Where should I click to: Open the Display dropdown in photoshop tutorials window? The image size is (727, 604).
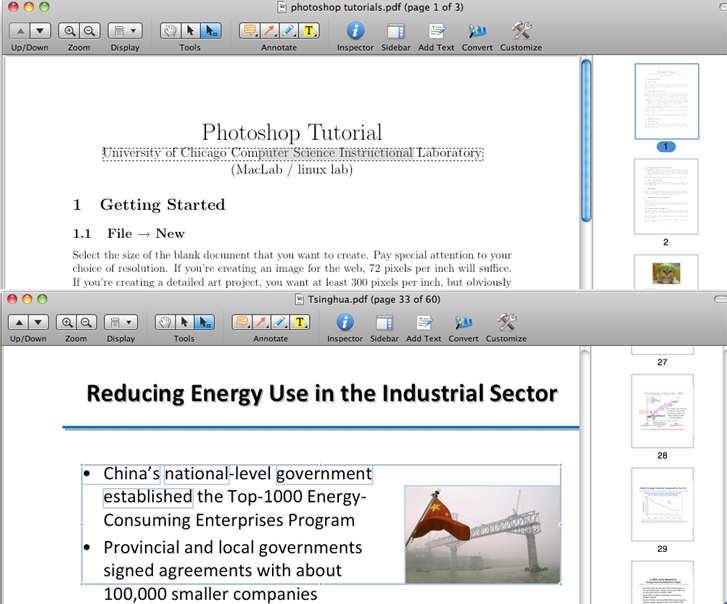[125, 31]
